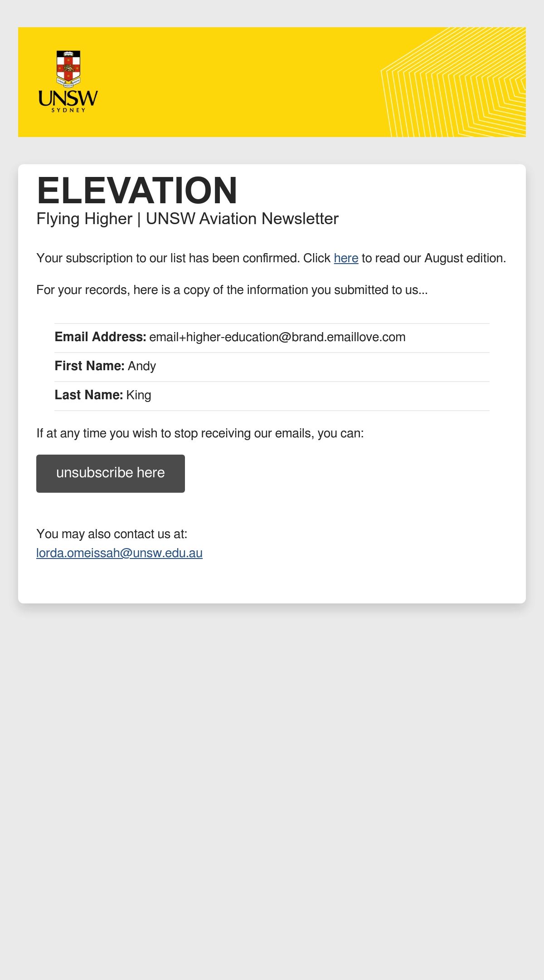Click the first name value 'Andy'
544x980 pixels.
pyautogui.click(x=142, y=366)
